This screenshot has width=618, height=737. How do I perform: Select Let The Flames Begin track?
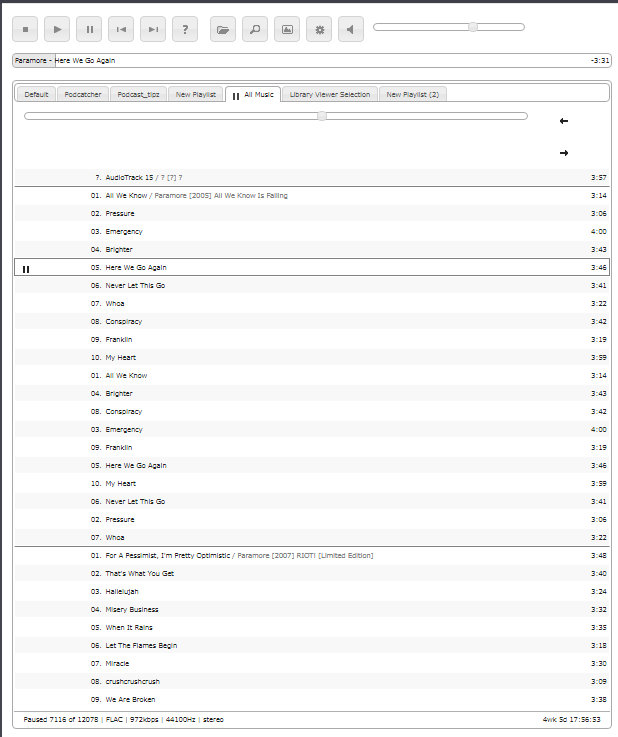point(312,645)
